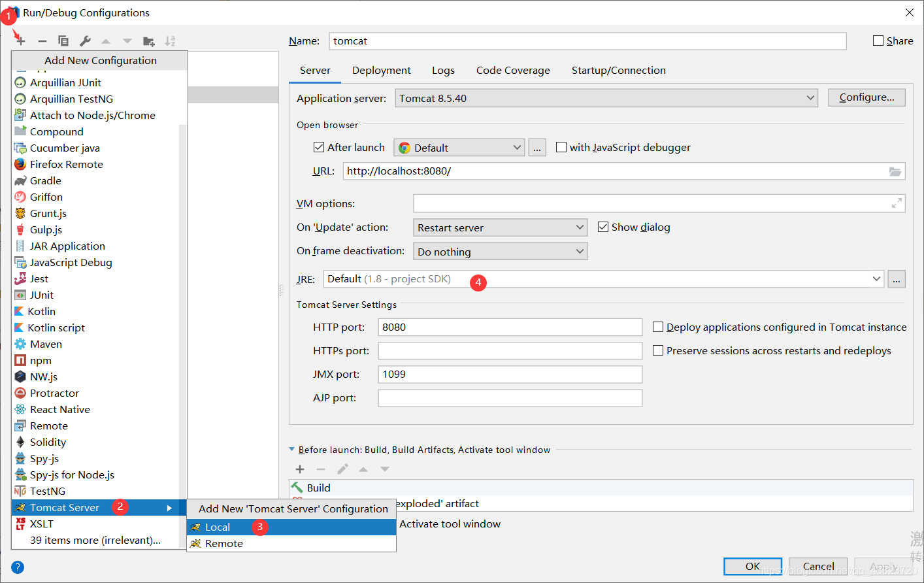Screen dimensions: 924x583
Task: Select Maven configuration type
Action: point(95,344)
